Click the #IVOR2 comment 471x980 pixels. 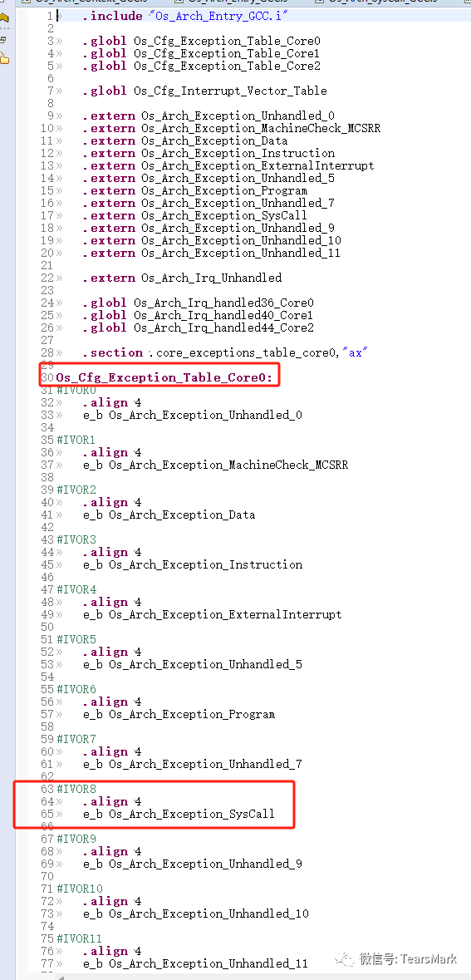[x=76, y=490]
